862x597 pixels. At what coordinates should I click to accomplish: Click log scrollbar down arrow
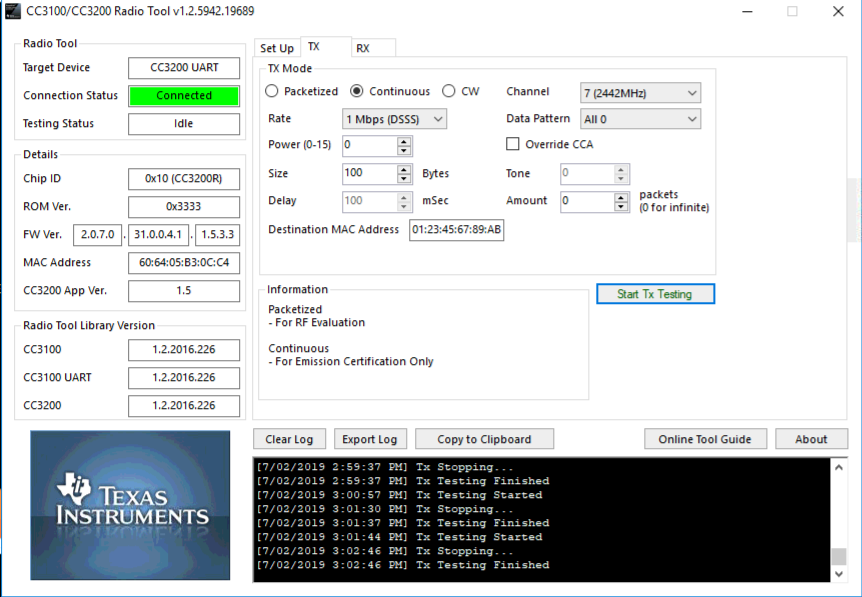point(839,573)
